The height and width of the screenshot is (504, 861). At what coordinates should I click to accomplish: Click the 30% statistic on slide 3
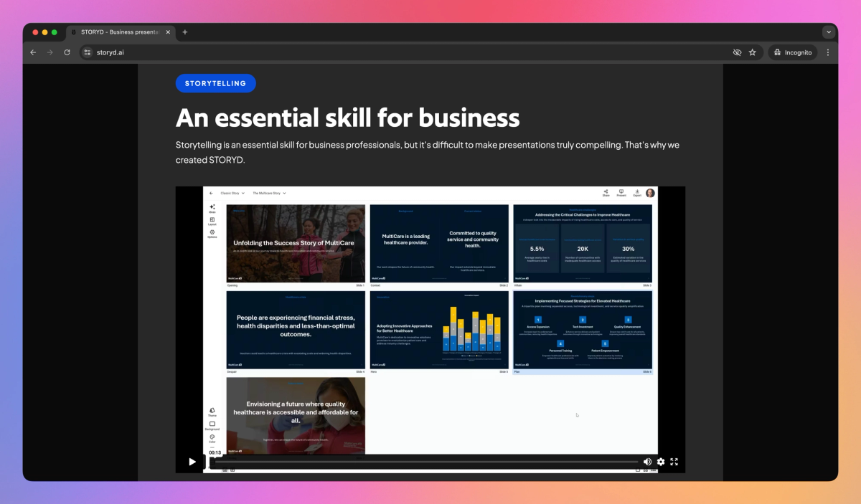point(628,248)
